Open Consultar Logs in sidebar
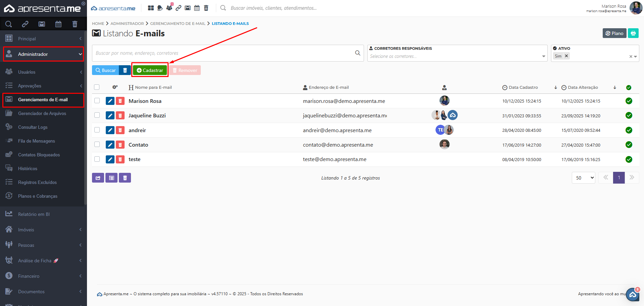The image size is (644, 306). [33, 127]
